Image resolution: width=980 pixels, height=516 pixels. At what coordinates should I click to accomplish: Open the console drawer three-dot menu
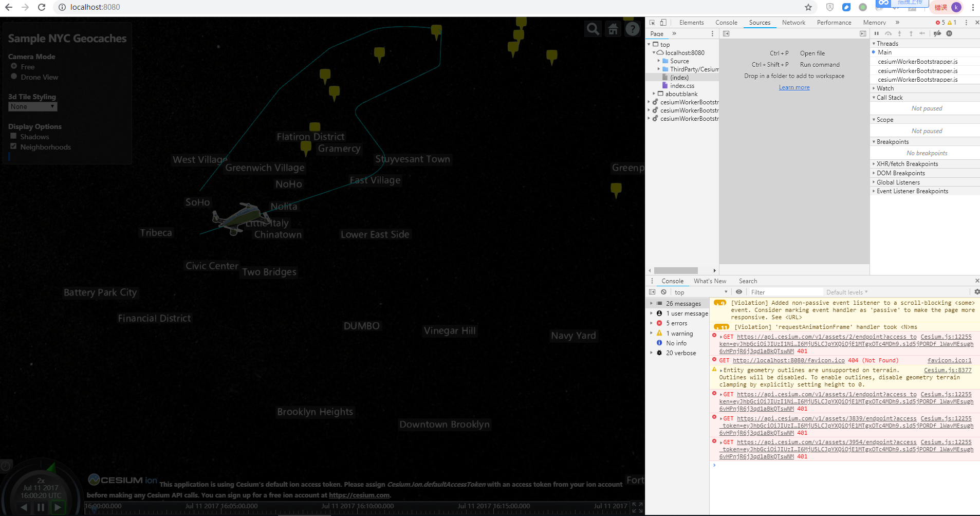point(652,281)
